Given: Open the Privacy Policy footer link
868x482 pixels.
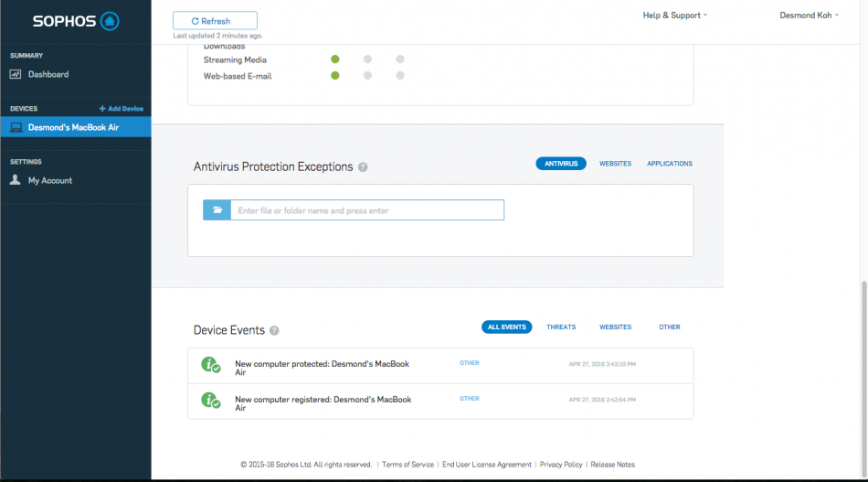Looking at the screenshot, I should pos(561,465).
